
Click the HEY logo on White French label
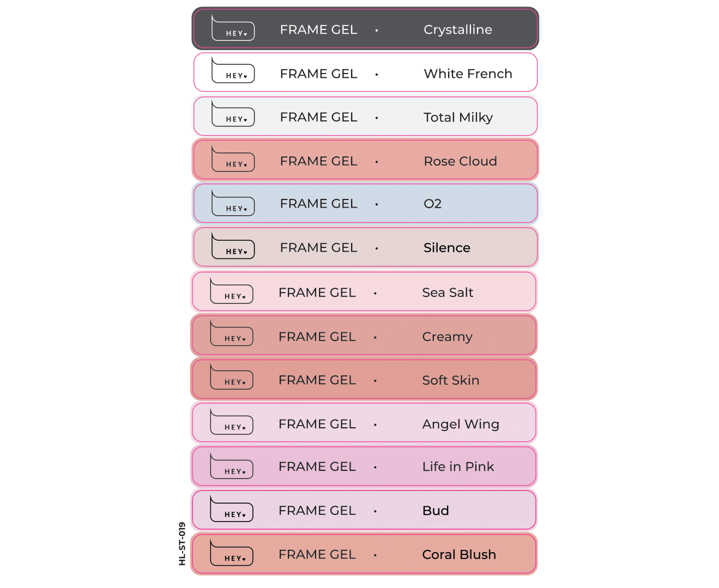[233, 71]
